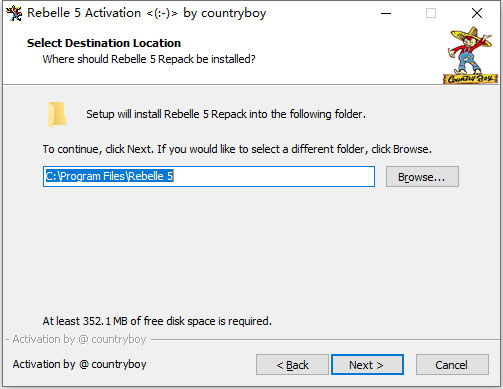Continue setup with Next button
The width and height of the screenshot is (503, 389).
click(x=367, y=365)
